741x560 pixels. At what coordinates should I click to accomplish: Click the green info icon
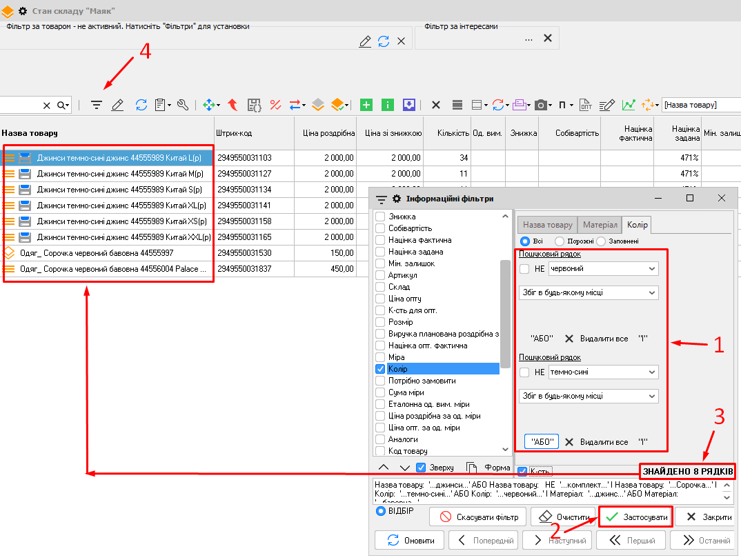pos(388,105)
